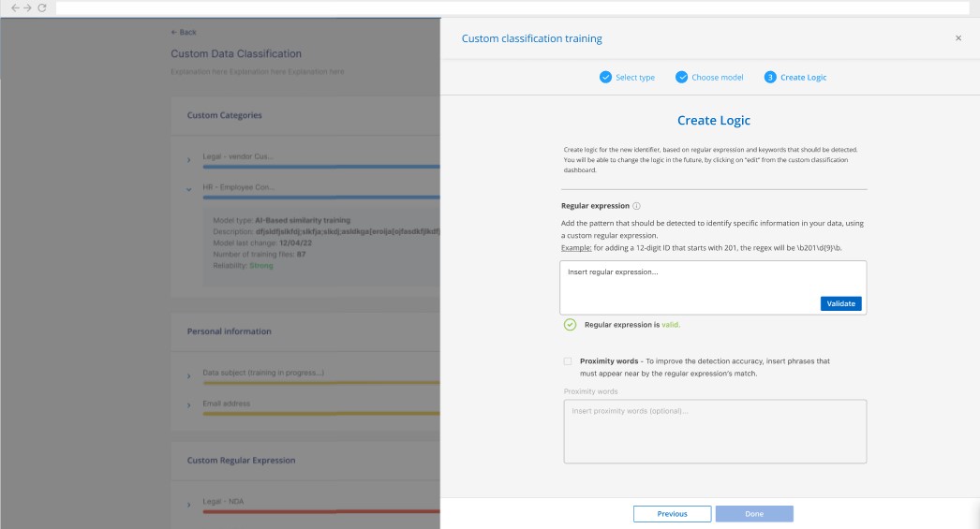Expand the Legal - vendor category row
The width and height of the screenshot is (980, 529).
(x=188, y=159)
